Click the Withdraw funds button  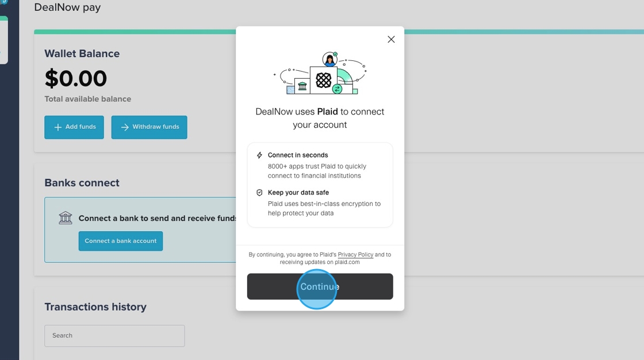tap(149, 127)
